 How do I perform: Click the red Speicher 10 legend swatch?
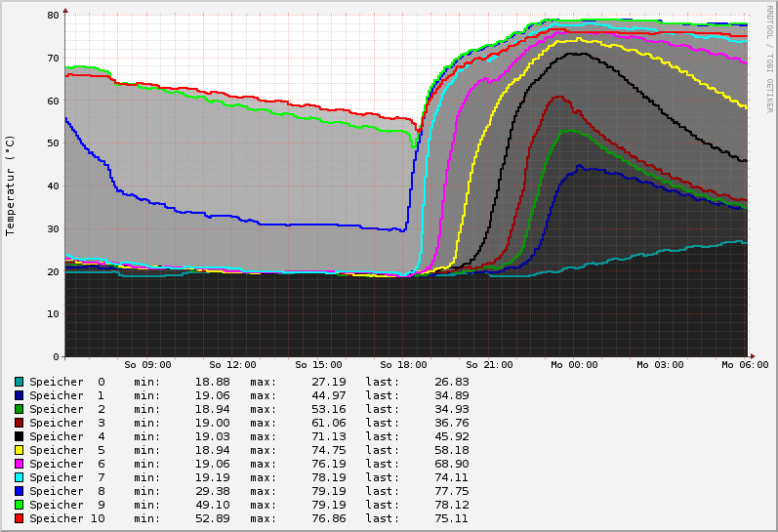19,518
